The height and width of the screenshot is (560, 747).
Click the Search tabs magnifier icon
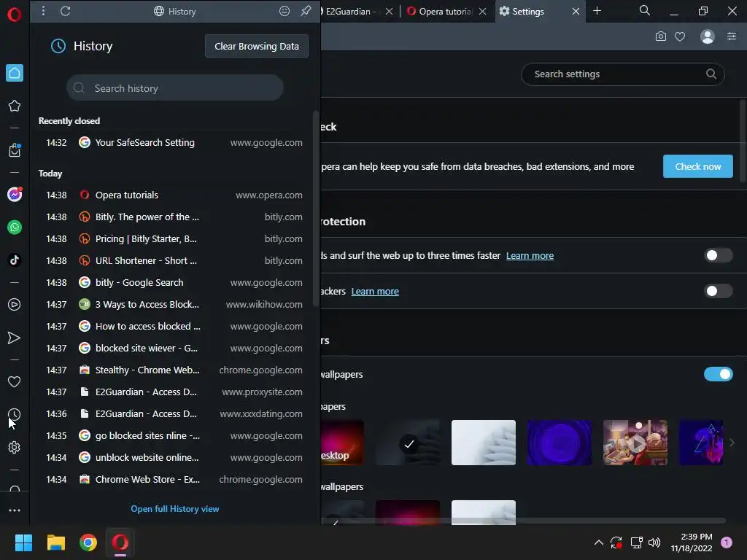pyautogui.click(x=645, y=10)
